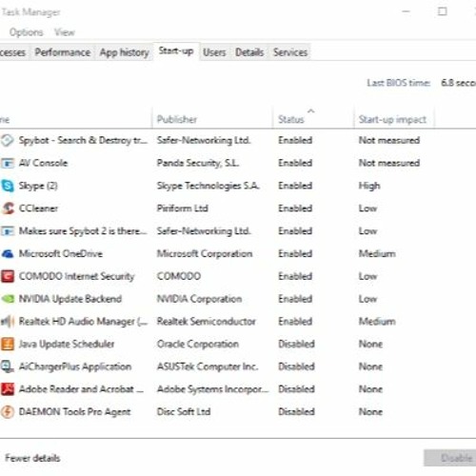The image size is (476, 476).
Task: Select the AV Console entry
Action: coord(43,163)
